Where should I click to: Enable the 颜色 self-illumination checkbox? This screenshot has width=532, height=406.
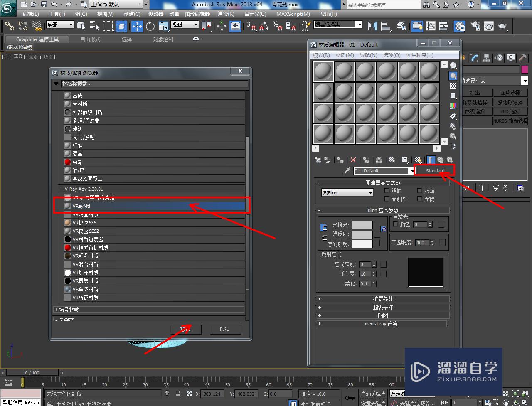click(395, 224)
